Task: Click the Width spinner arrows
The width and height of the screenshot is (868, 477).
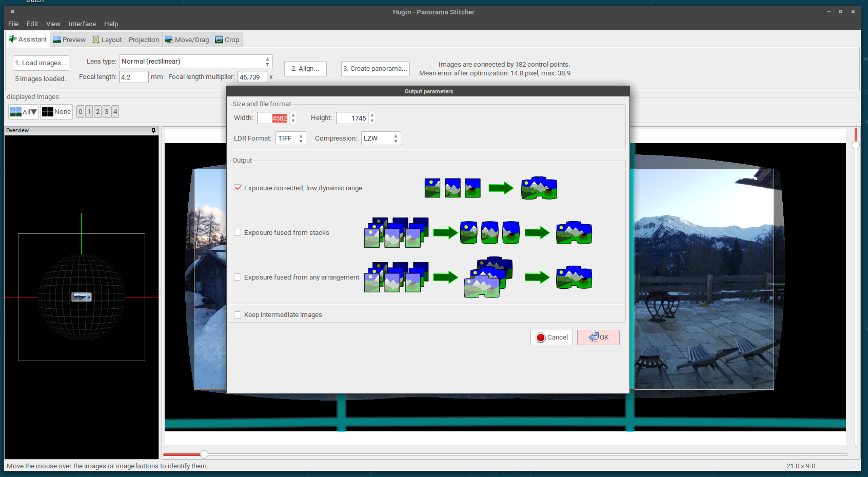Action: (293, 118)
